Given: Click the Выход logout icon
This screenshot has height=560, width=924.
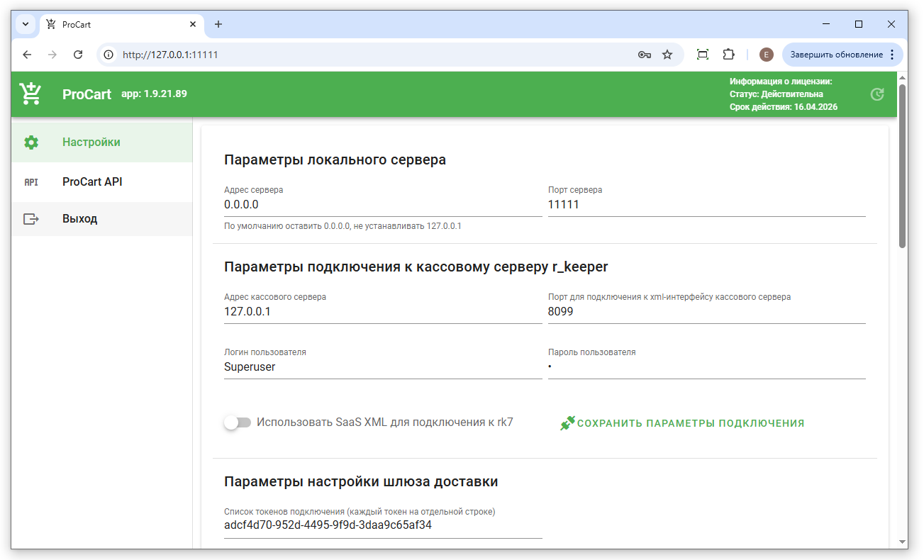Looking at the screenshot, I should click(x=31, y=219).
